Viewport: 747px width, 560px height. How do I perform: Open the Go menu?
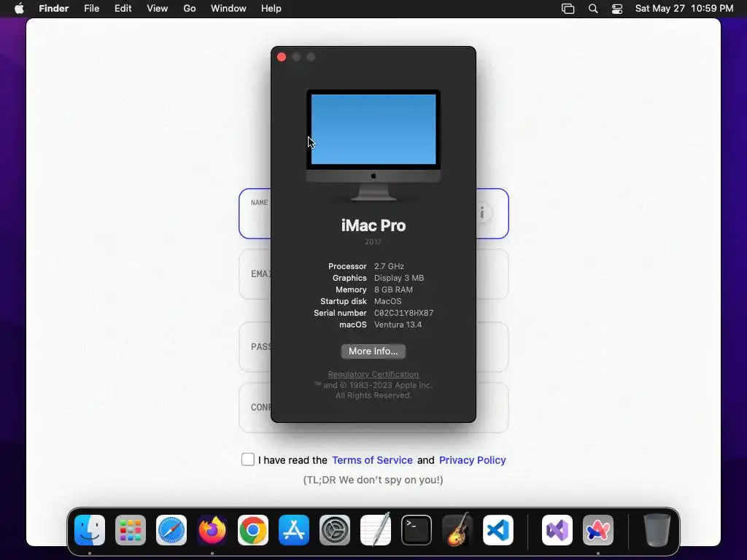[190, 9]
